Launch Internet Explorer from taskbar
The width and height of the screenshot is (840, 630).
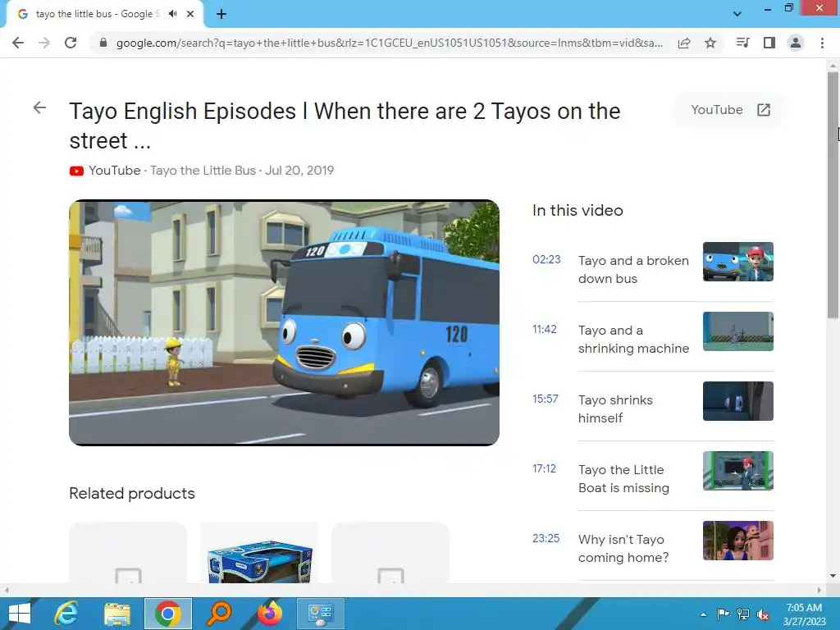coord(66,614)
